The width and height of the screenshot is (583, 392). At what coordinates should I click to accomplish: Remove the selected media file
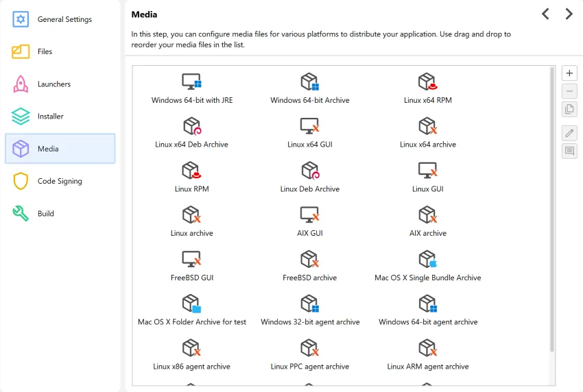(569, 91)
